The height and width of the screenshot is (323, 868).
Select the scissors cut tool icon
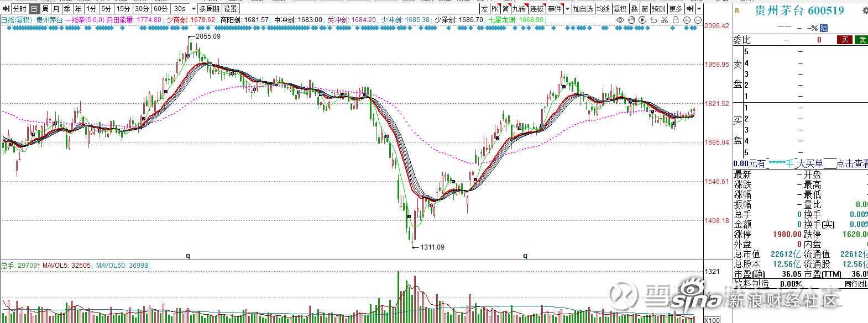pyautogui.click(x=665, y=20)
